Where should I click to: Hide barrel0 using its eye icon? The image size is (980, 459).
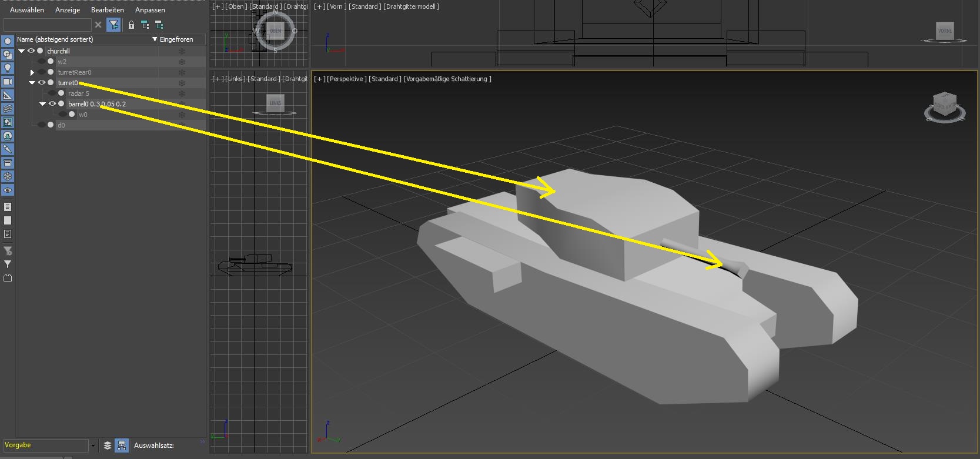[52, 104]
